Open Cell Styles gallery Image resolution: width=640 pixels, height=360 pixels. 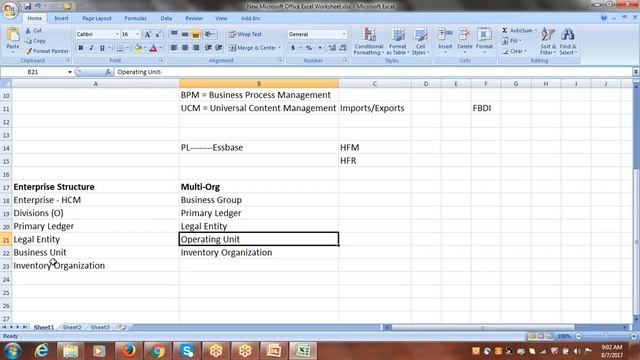point(420,41)
